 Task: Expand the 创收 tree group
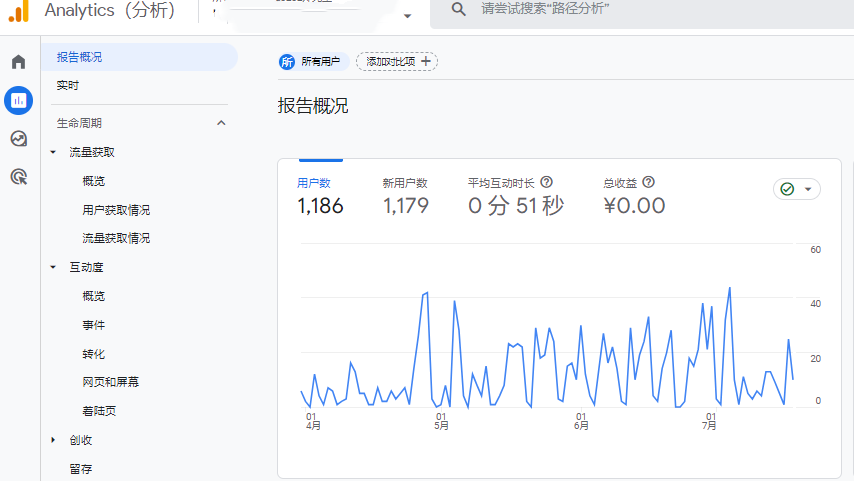53,440
